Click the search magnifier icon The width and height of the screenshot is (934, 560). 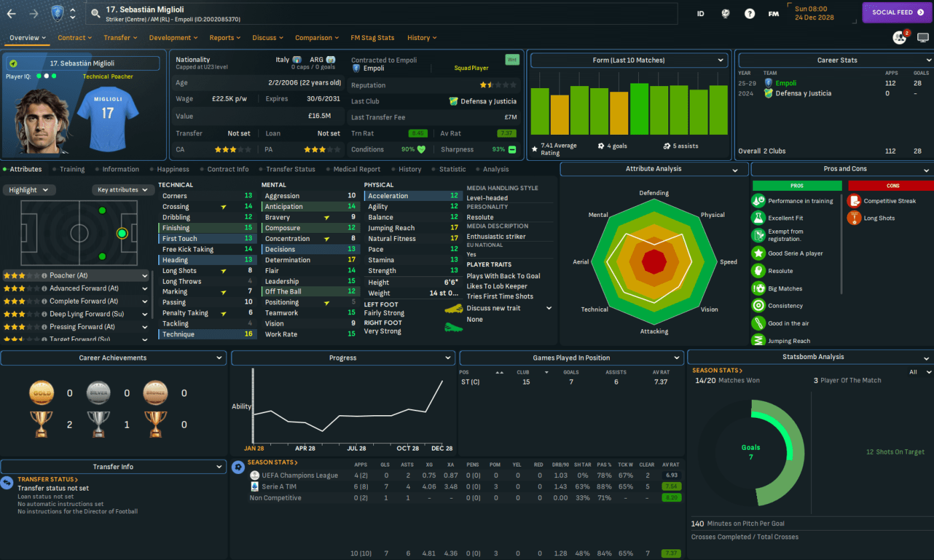point(95,13)
